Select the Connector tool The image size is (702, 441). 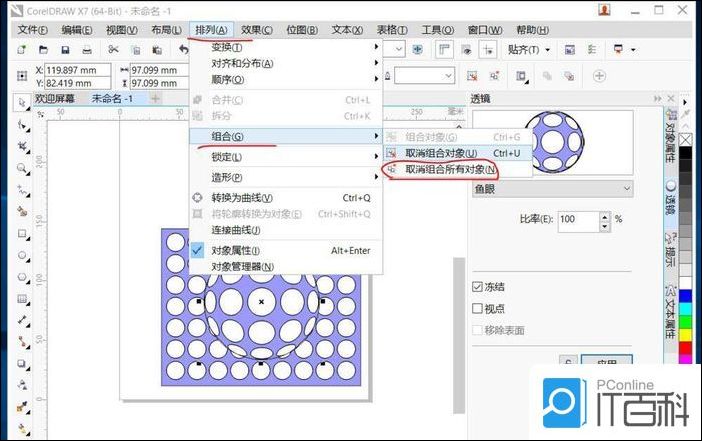pyautogui.click(x=22, y=342)
